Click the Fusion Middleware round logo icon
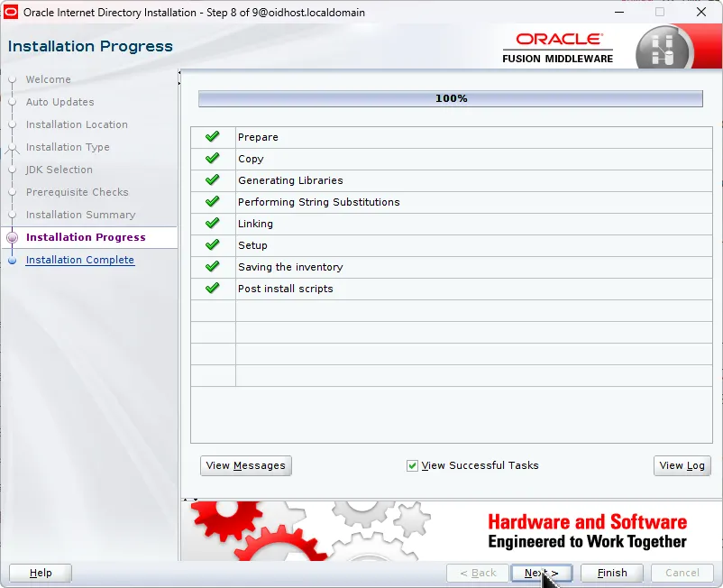This screenshot has height=588, width=723. pos(664,50)
